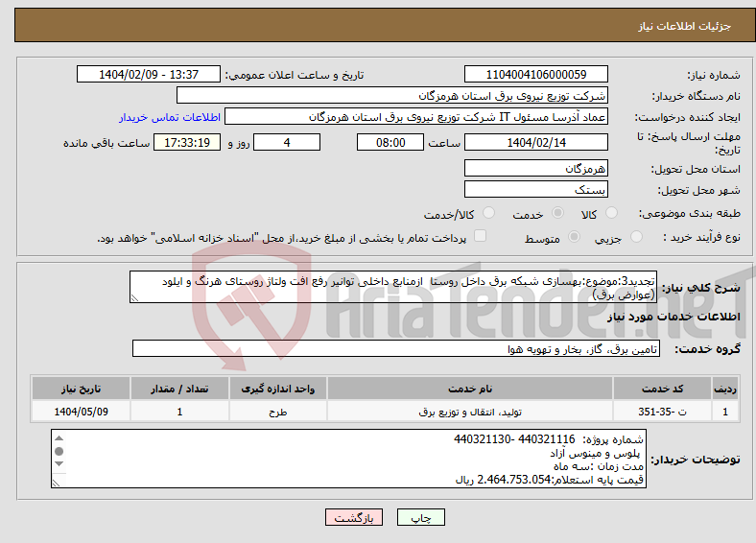
Task: Click the service name cell تولید، انتقال و توزیع برق
Action: click(470, 412)
